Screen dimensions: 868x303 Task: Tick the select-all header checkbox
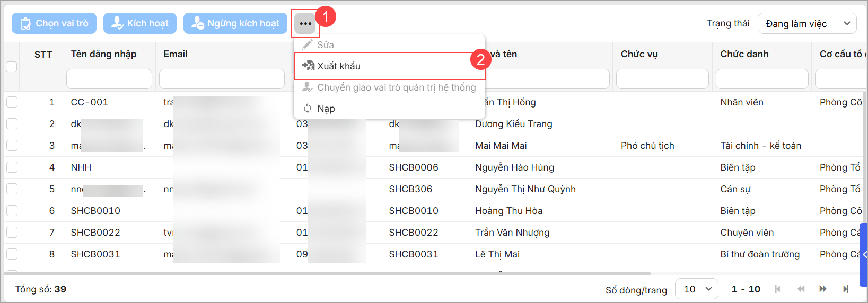(11, 67)
